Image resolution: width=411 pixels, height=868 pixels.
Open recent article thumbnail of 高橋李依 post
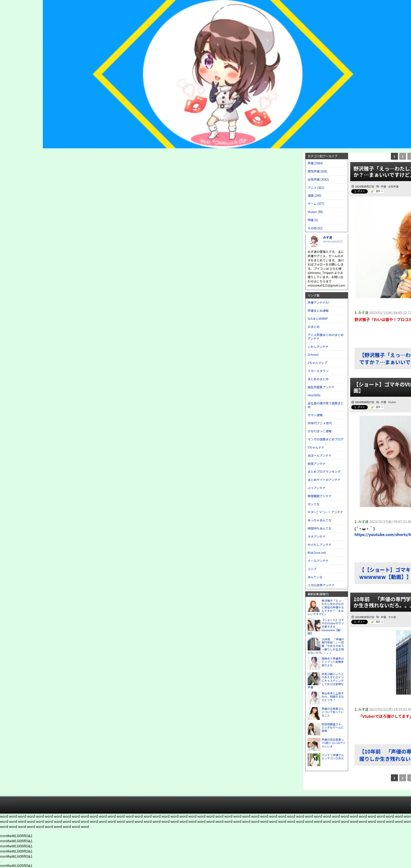314,663
